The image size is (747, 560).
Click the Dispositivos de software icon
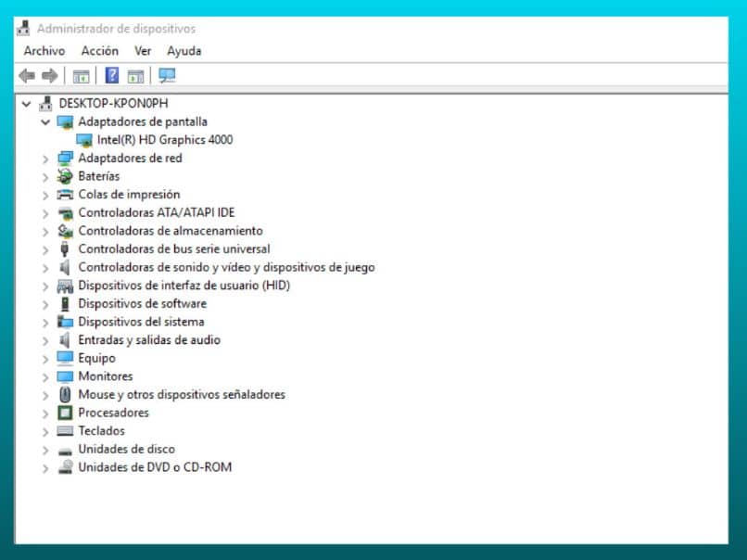(65, 304)
